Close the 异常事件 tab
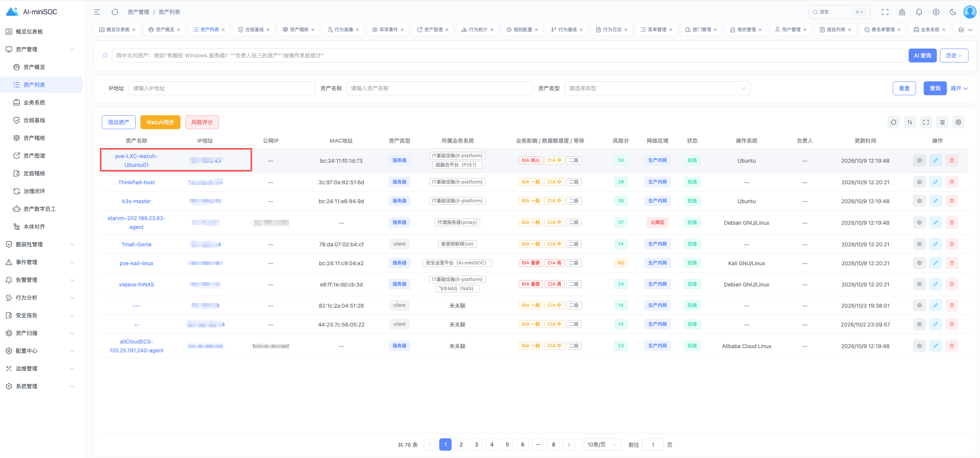The image size is (980, 458). (402, 30)
